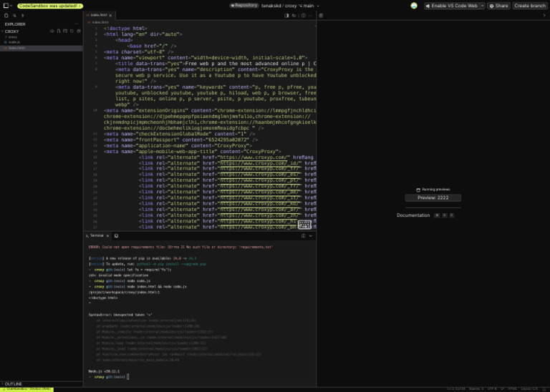The width and height of the screenshot is (550, 392).
Task: Open the new devtool icon beside Terminal
Action: coord(116,235)
